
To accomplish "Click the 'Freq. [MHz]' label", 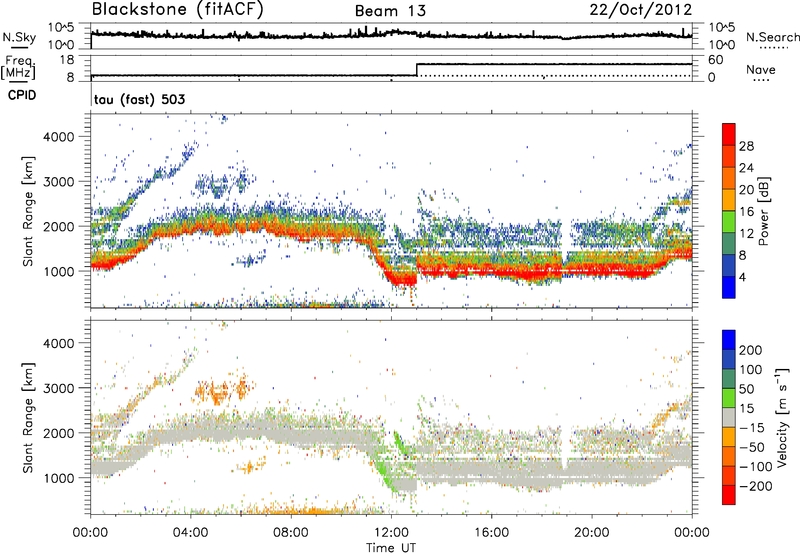I will pyautogui.click(x=18, y=68).
